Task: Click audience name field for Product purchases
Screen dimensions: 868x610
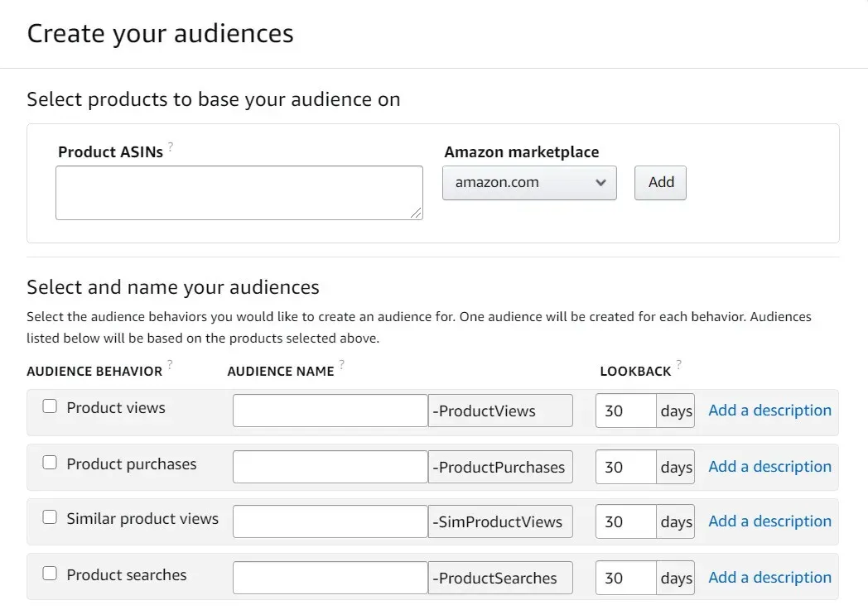Action: coord(330,467)
